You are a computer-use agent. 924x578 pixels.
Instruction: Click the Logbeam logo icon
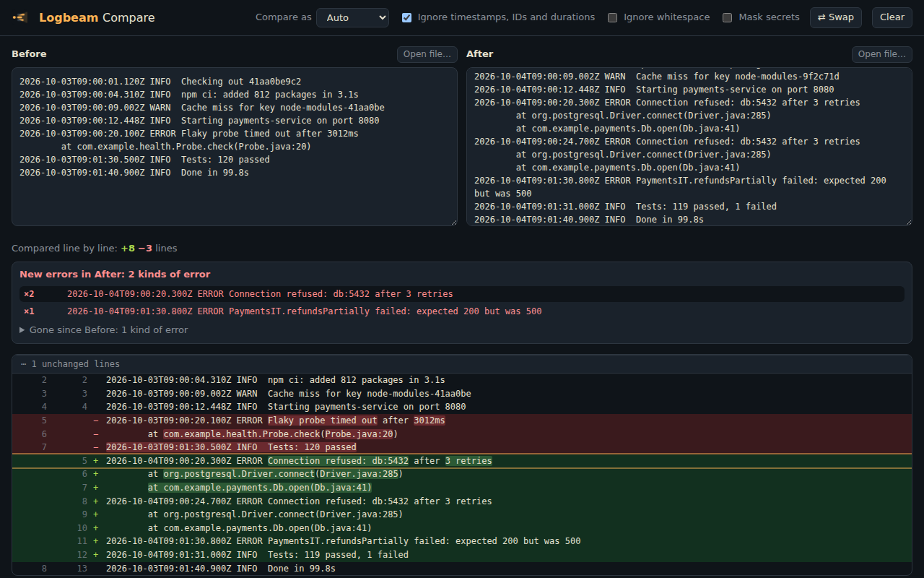(20, 17)
